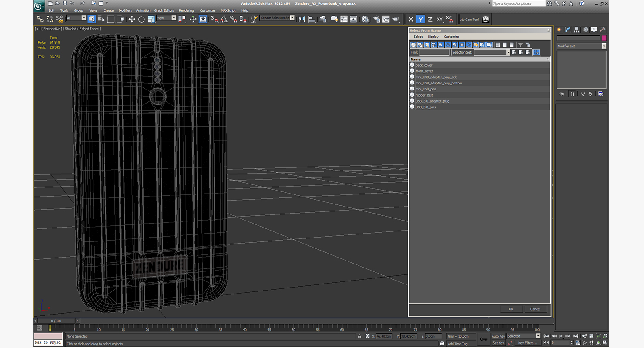Image resolution: width=644 pixels, height=348 pixels.
Task: Click the filter funnel icon in Select From Scene
Action: [520, 45]
